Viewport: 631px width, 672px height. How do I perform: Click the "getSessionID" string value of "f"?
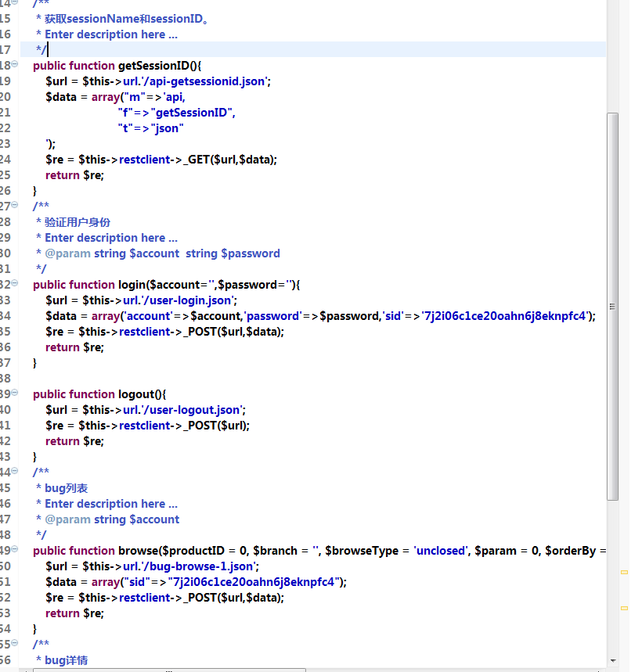tap(193, 113)
